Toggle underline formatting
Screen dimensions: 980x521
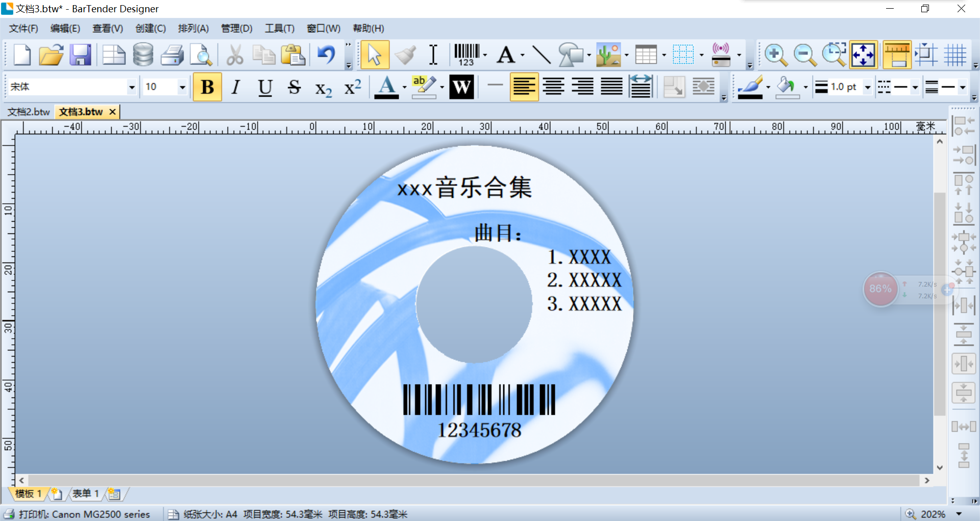[x=265, y=87]
